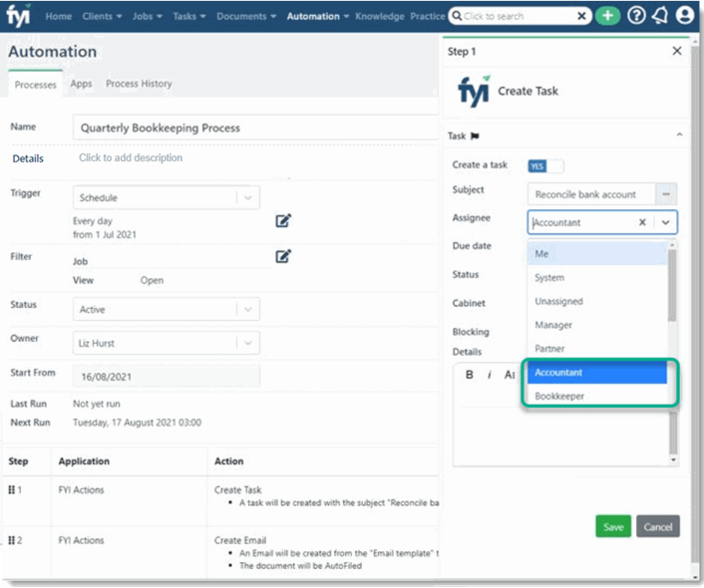Open the Documents menu

[x=246, y=16]
